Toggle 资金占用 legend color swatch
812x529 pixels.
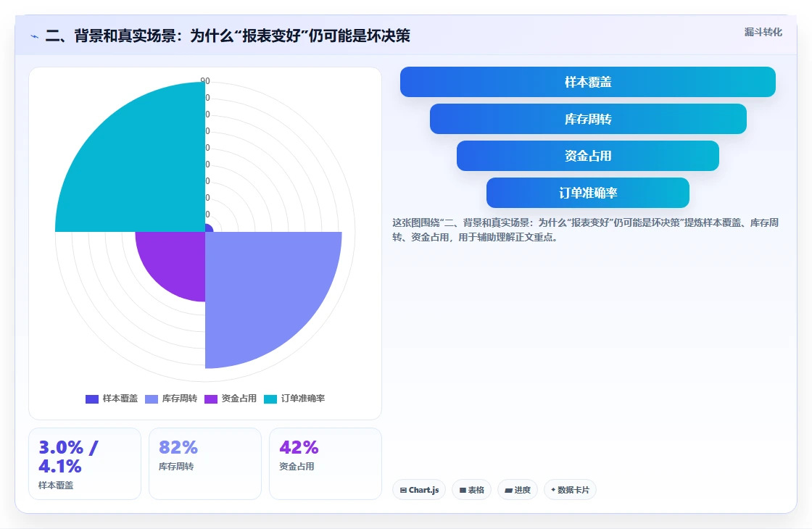click(x=211, y=399)
